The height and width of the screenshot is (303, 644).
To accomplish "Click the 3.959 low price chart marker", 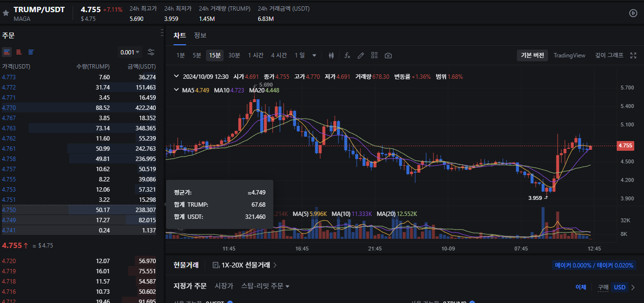I will point(536,198).
